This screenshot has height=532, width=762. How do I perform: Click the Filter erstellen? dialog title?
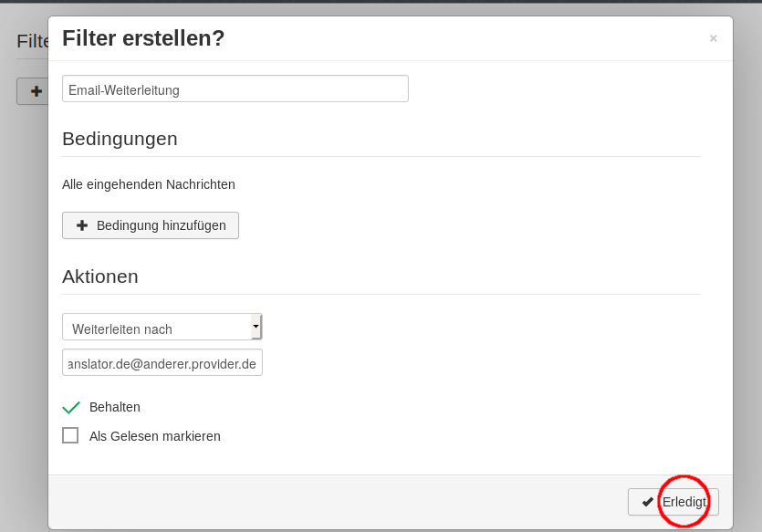click(x=143, y=38)
